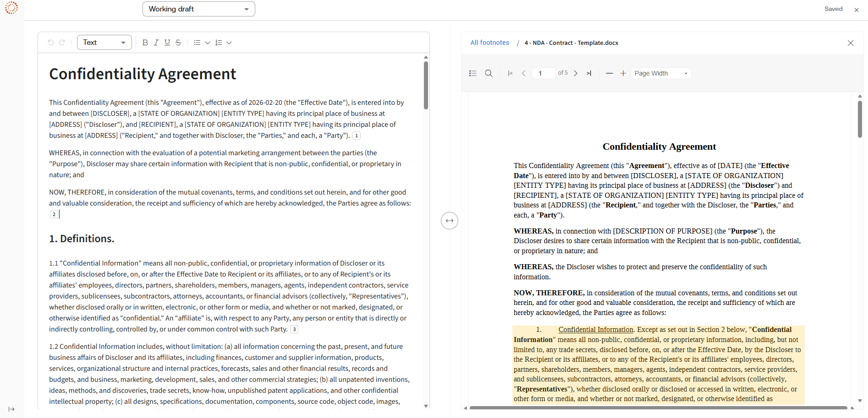Insert a bulleted list
Image resolution: width=868 pixels, height=418 pixels.
point(197,43)
